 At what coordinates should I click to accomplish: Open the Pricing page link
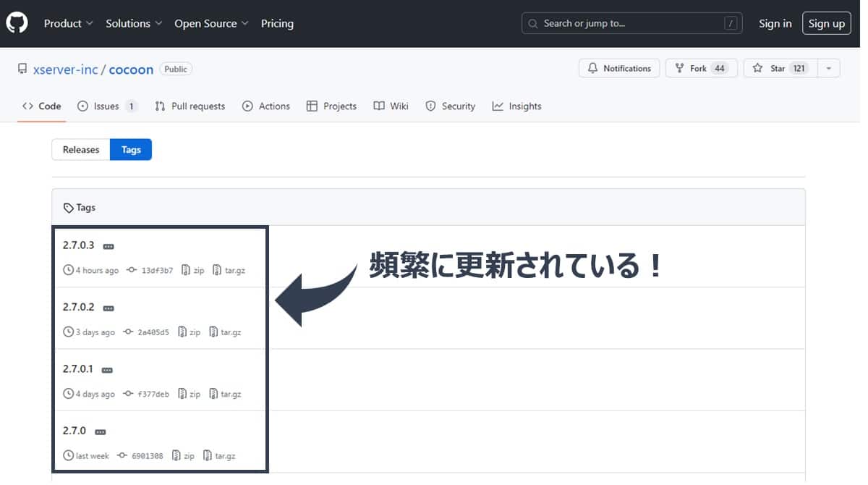click(277, 23)
